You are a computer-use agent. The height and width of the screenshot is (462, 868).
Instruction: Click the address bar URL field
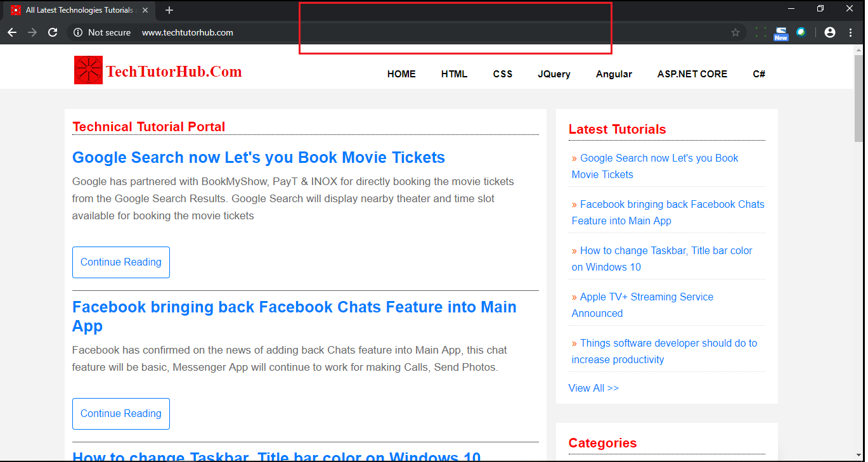click(x=406, y=32)
